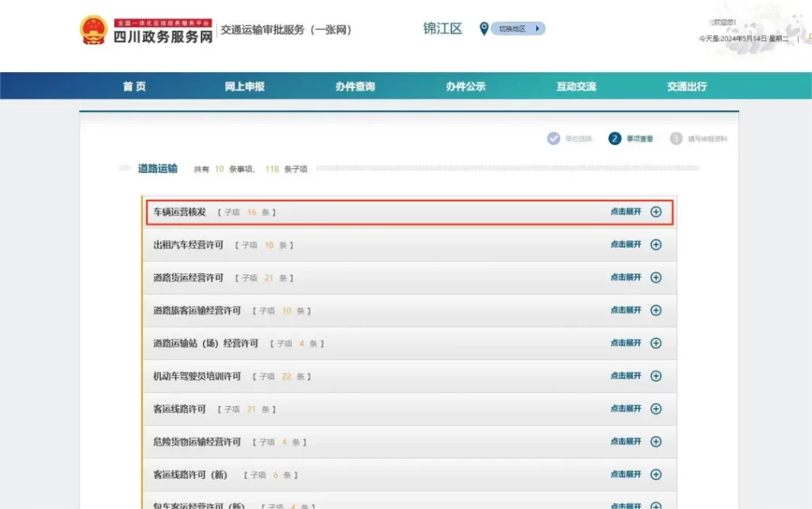
Task: Click the completed checkmark step icon
Action: 553,139
